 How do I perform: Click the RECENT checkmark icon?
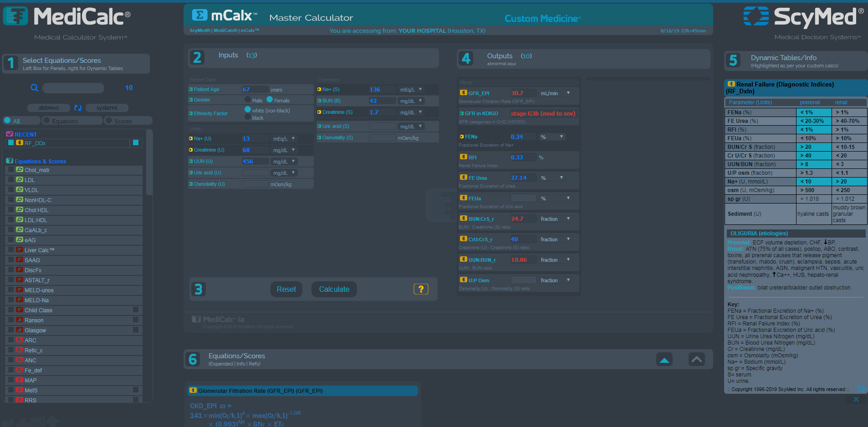click(10, 134)
